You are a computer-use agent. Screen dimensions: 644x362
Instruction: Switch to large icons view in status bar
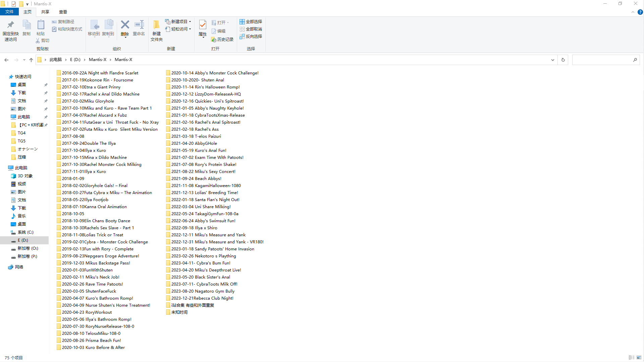point(639,358)
